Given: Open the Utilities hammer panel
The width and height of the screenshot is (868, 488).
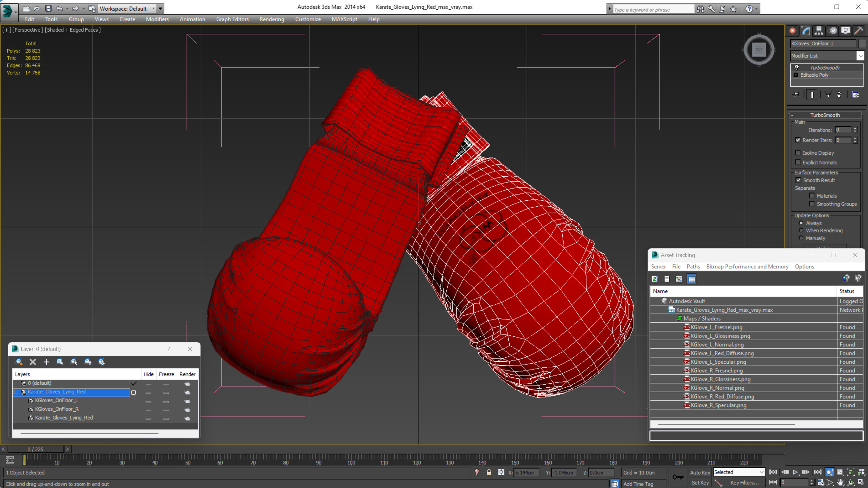Looking at the screenshot, I should point(859,31).
